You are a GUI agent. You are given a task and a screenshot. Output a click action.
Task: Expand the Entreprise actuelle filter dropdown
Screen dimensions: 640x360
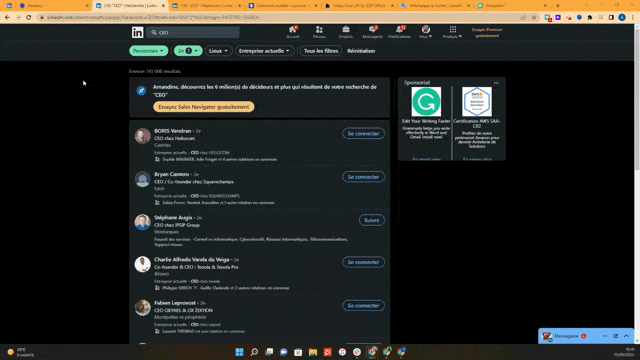[x=264, y=51]
